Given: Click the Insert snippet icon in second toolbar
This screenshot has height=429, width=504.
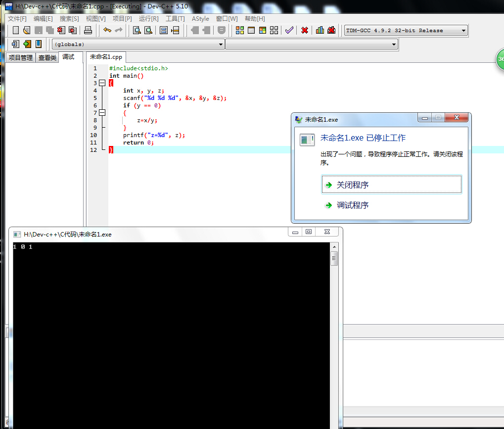Looking at the screenshot, I should click(15, 44).
